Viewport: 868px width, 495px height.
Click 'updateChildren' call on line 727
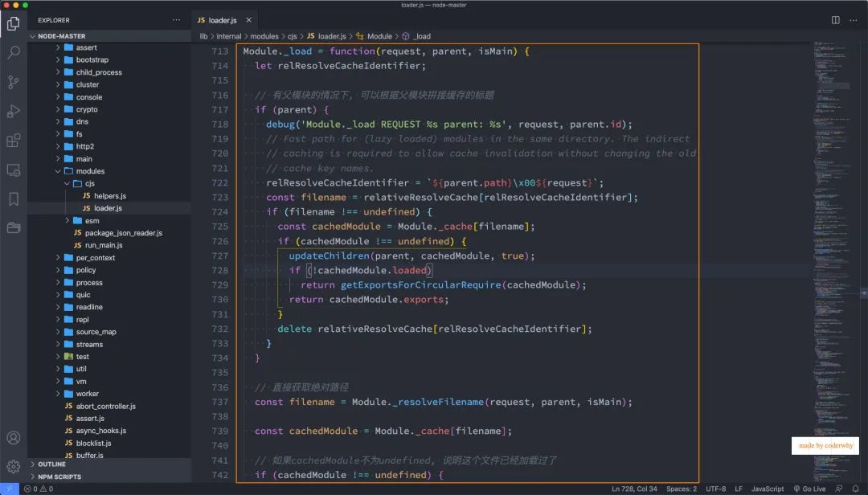coord(329,256)
